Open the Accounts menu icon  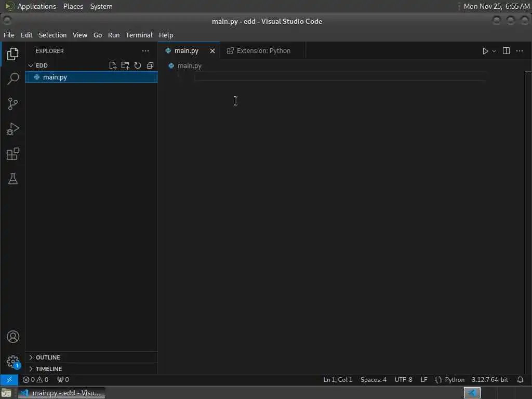(13, 337)
